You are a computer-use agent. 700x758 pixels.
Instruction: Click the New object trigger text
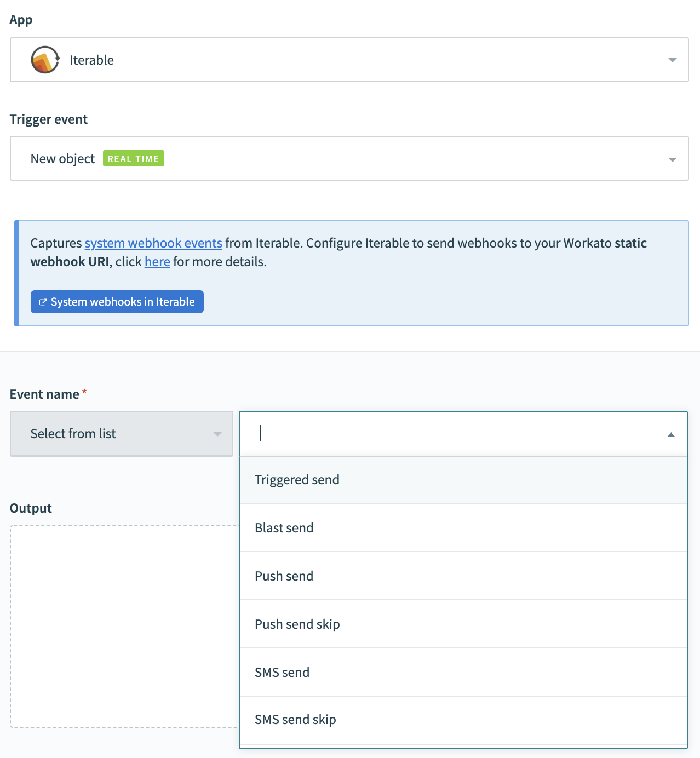click(x=63, y=159)
